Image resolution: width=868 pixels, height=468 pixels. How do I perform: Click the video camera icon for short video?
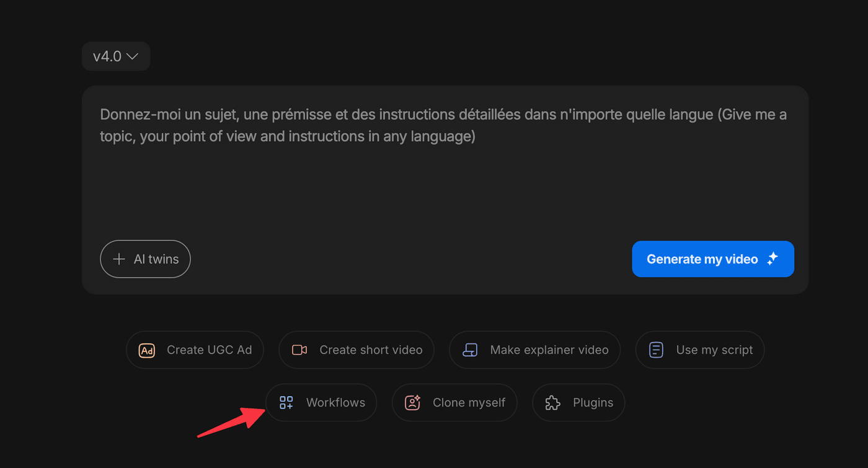coord(299,350)
